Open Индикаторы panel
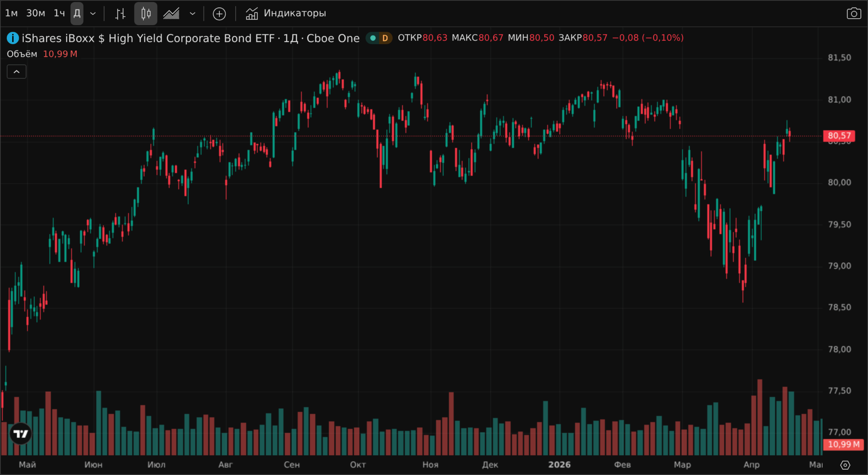 click(286, 14)
